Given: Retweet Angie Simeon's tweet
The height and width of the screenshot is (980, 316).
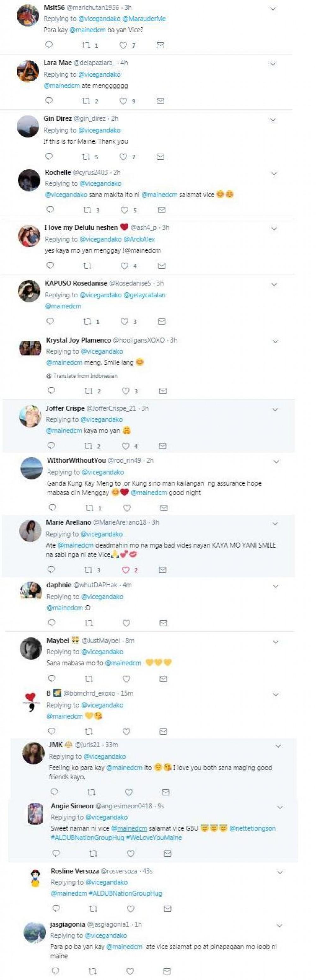Looking at the screenshot, I should tap(93, 854).
